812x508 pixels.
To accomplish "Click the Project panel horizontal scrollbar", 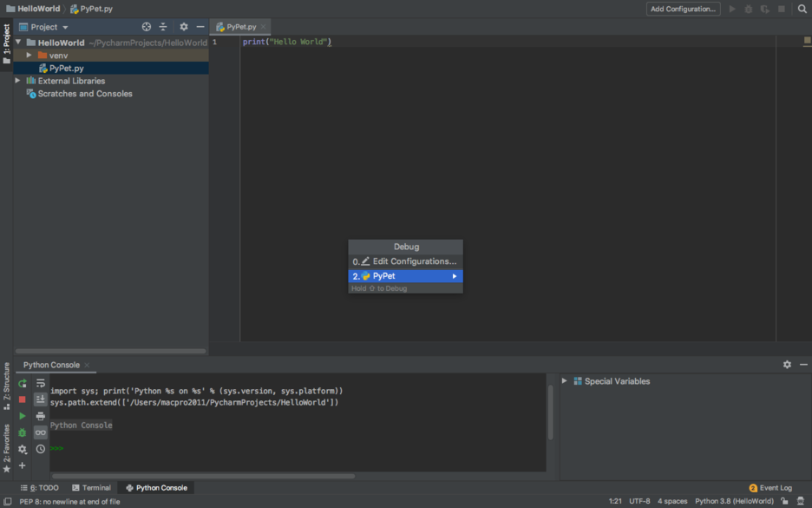I will [x=111, y=351].
